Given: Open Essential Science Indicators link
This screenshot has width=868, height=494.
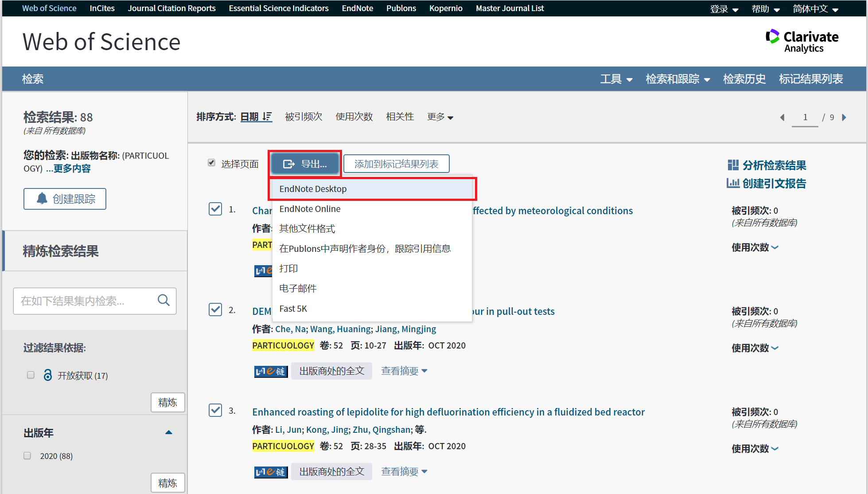Looking at the screenshot, I should [278, 8].
